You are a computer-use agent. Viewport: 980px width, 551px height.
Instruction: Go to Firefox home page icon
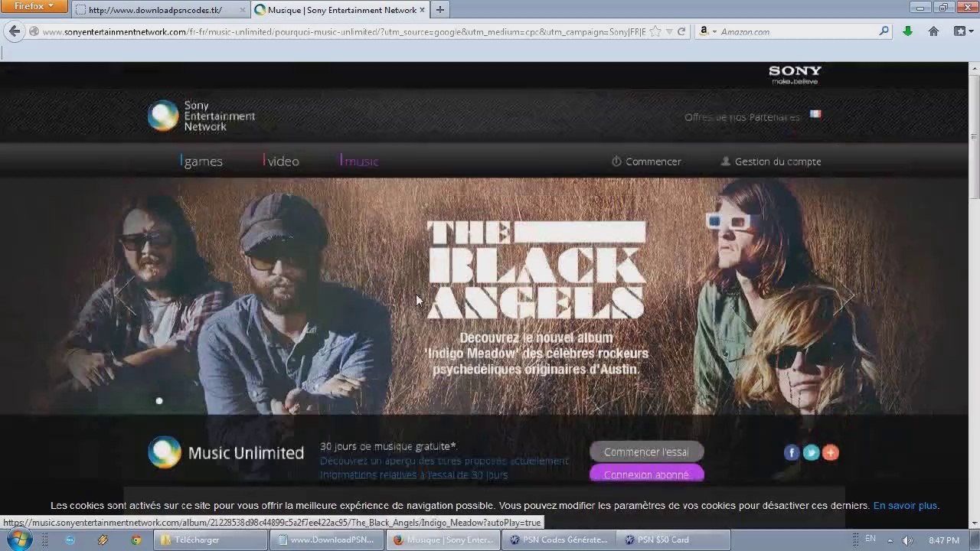point(933,31)
